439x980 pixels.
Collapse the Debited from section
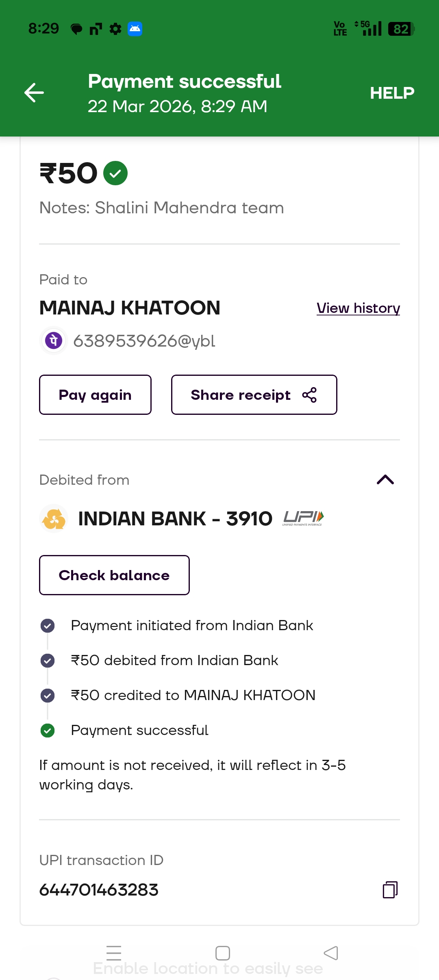tap(385, 480)
